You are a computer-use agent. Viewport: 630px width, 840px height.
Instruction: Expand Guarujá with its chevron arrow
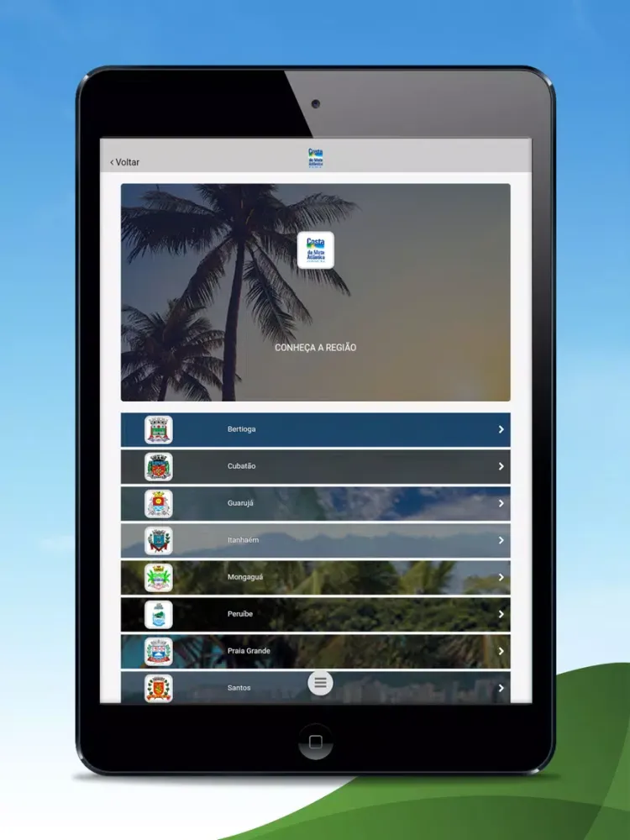point(501,503)
